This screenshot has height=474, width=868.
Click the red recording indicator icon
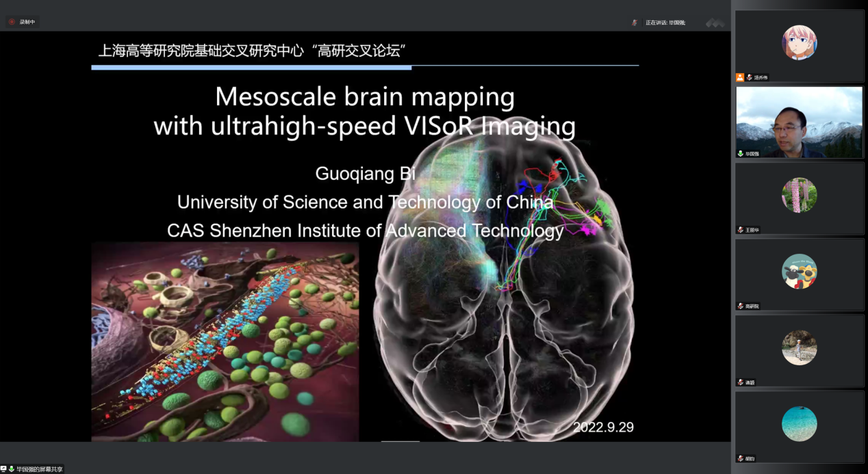pyautogui.click(x=12, y=22)
